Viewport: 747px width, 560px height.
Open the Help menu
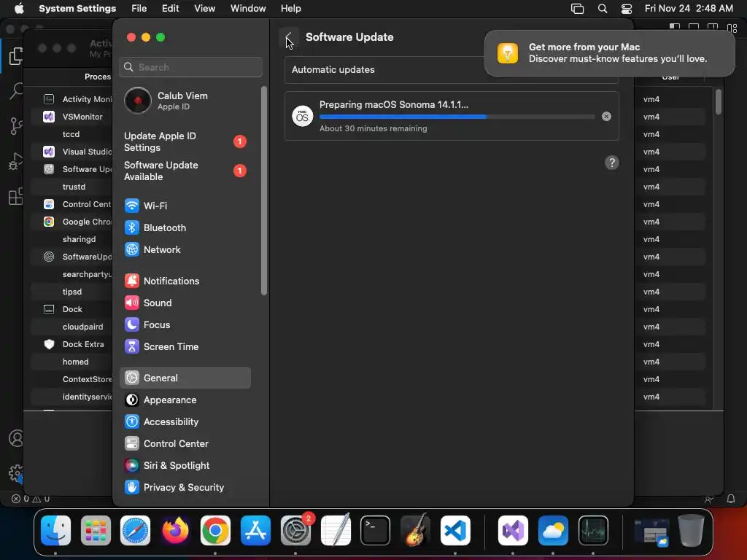coord(290,9)
